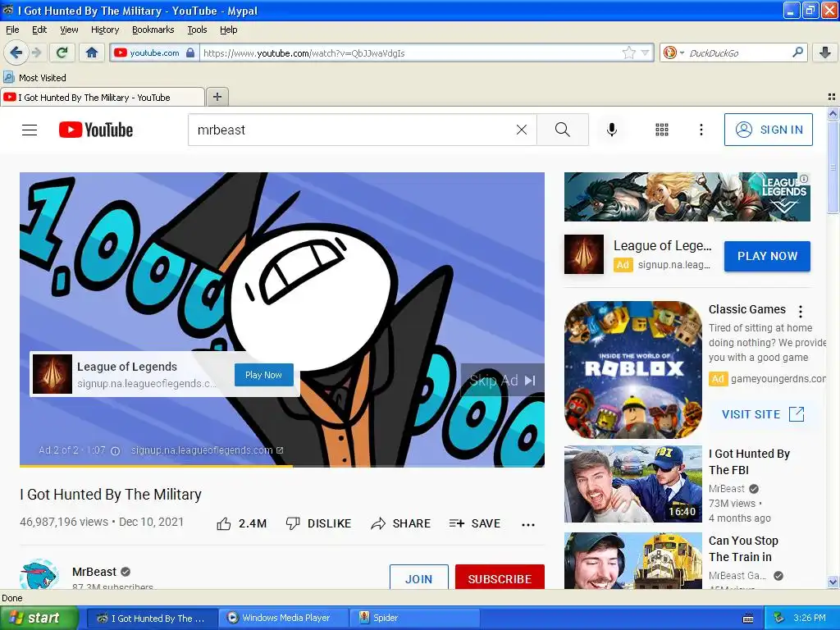Open the browser Home icon
Screen dimensions: 840x630
click(x=92, y=52)
